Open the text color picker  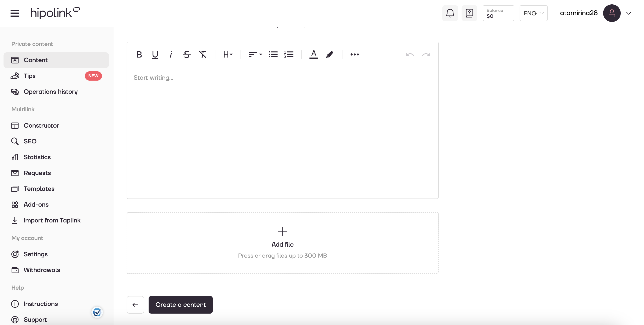coord(313,54)
